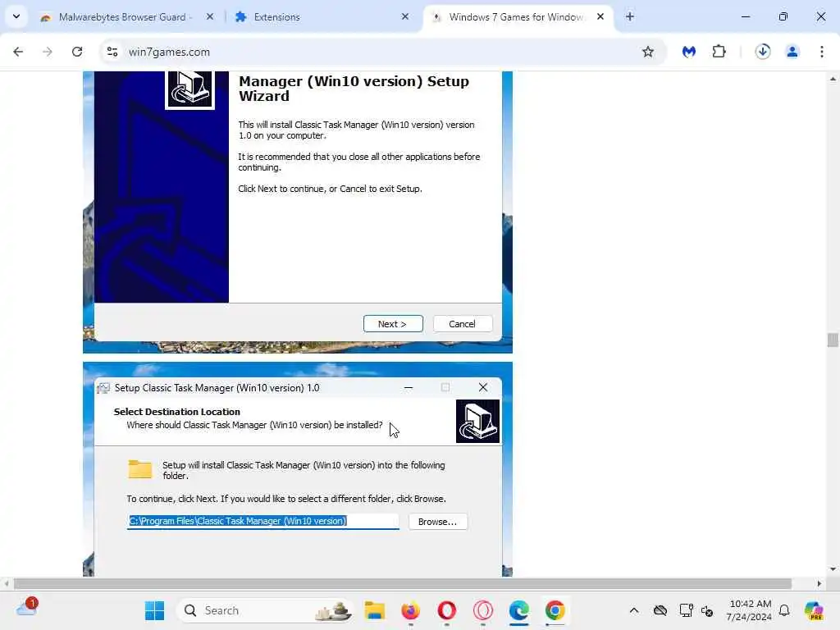Click the muted volume tray icon

[707, 610]
